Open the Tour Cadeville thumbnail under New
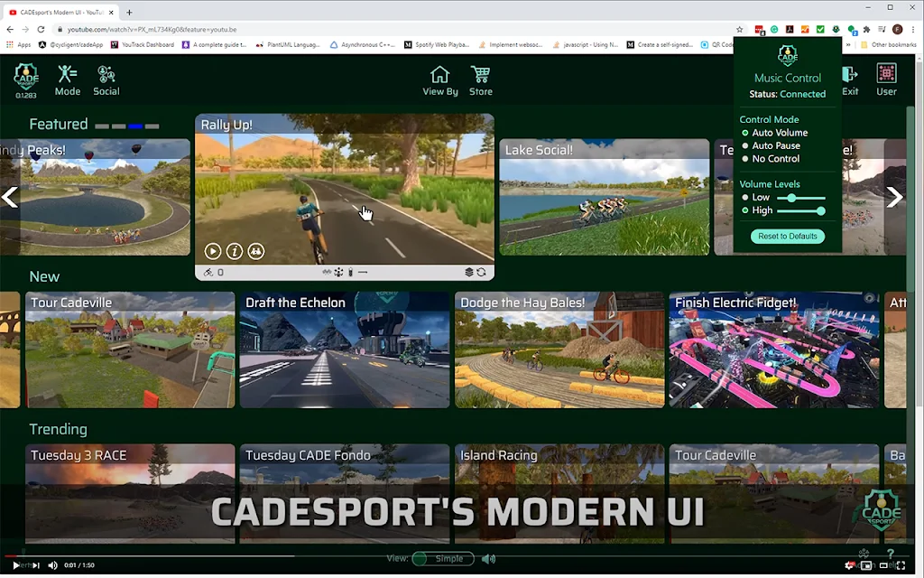 (x=130, y=350)
